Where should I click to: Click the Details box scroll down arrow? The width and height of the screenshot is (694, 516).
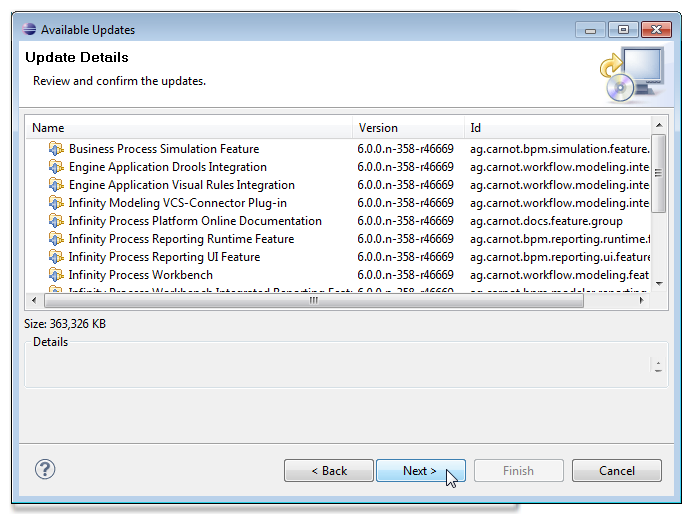658,370
